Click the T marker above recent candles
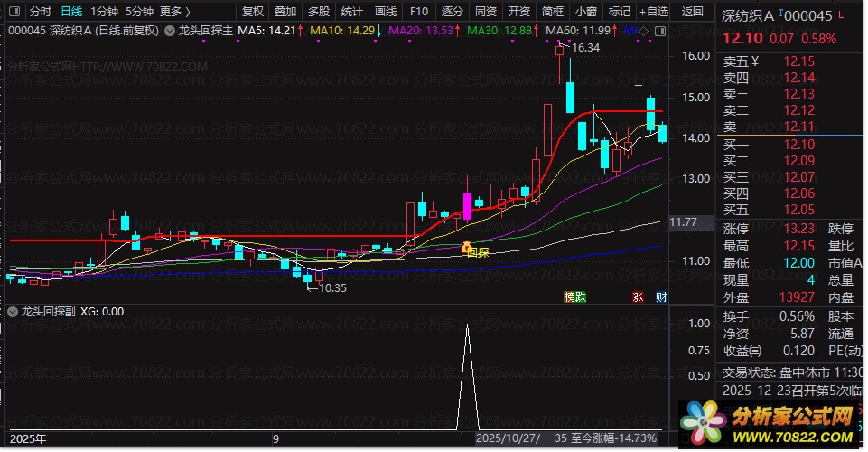 [x=638, y=89]
